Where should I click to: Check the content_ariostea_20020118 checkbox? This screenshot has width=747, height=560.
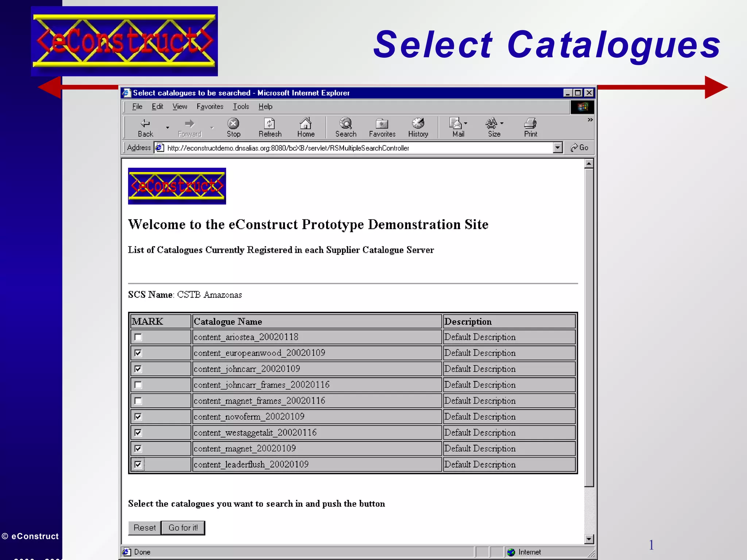pyautogui.click(x=138, y=337)
